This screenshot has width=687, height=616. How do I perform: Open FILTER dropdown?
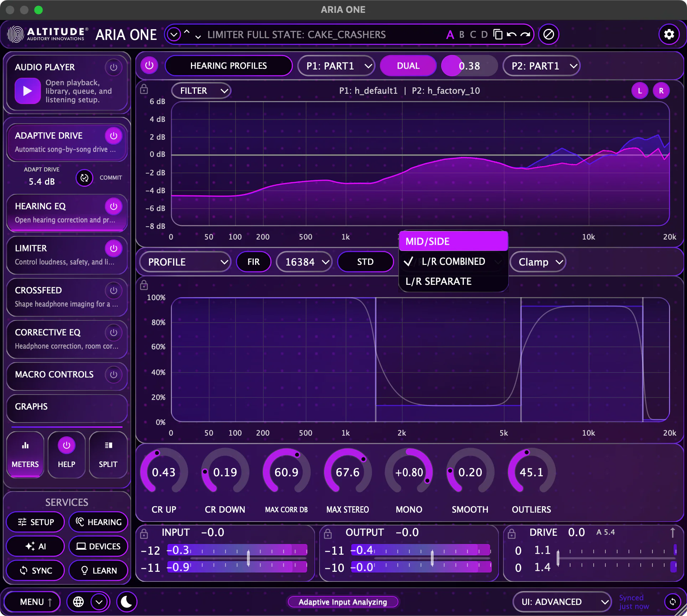(x=201, y=91)
